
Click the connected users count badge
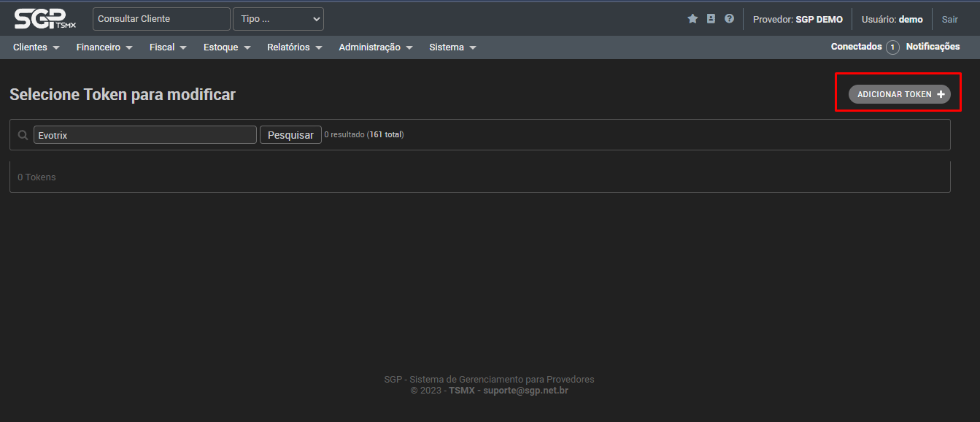(x=892, y=47)
